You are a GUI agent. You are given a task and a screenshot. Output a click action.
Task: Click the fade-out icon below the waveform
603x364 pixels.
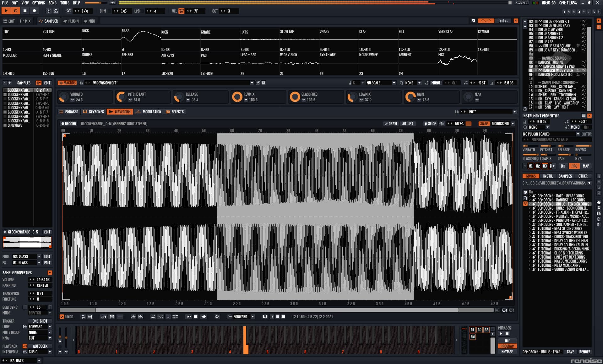[140, 317]
